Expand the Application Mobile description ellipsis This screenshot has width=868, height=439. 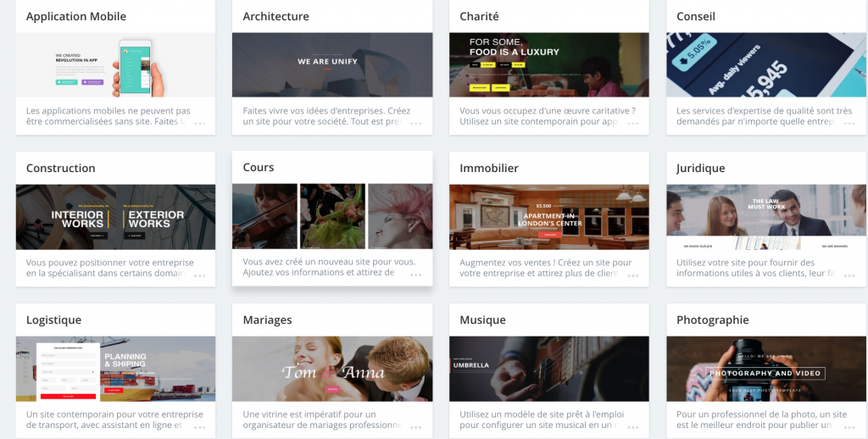coord(200,124)
